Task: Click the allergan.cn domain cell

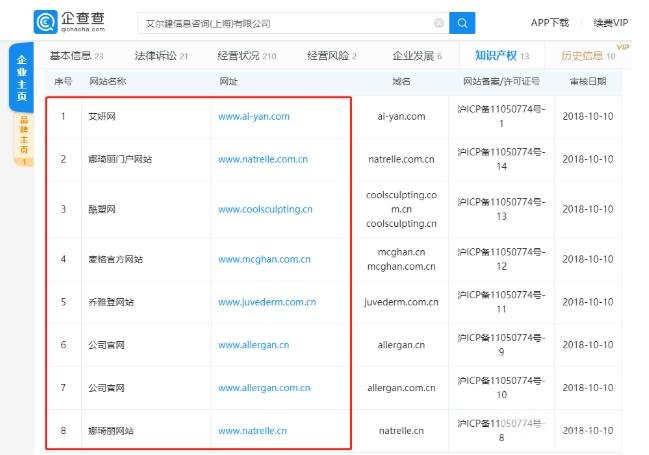Action: coord(401,345)
